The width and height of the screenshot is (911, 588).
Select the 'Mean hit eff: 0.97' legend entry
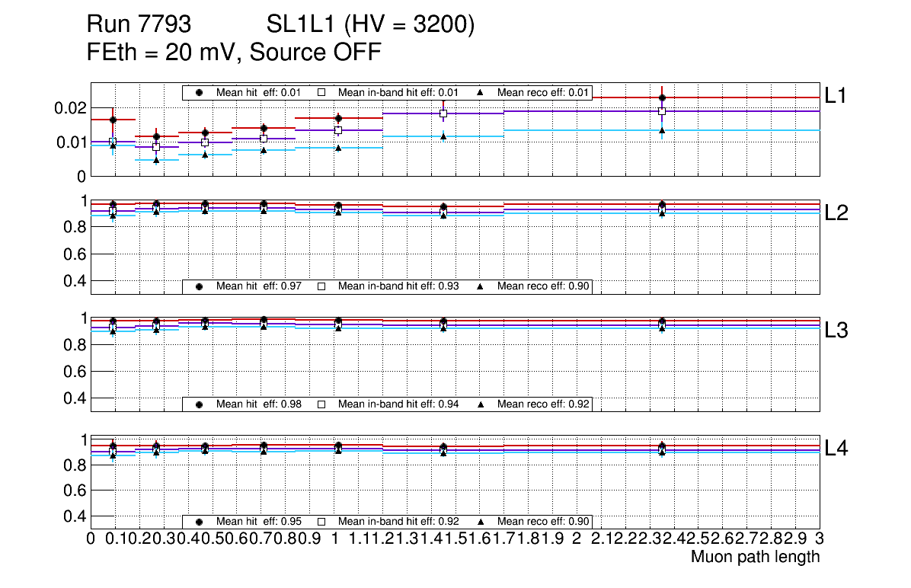tap(259, 286)
